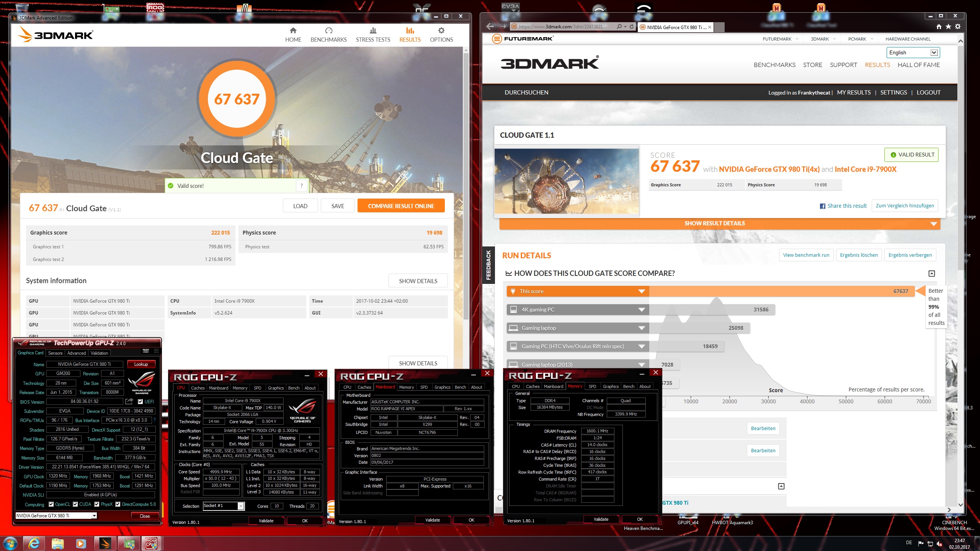Go back in the Internet Explorer browser
The height and width of the screenshot is (551, 980).
click(x=490, y=26)
